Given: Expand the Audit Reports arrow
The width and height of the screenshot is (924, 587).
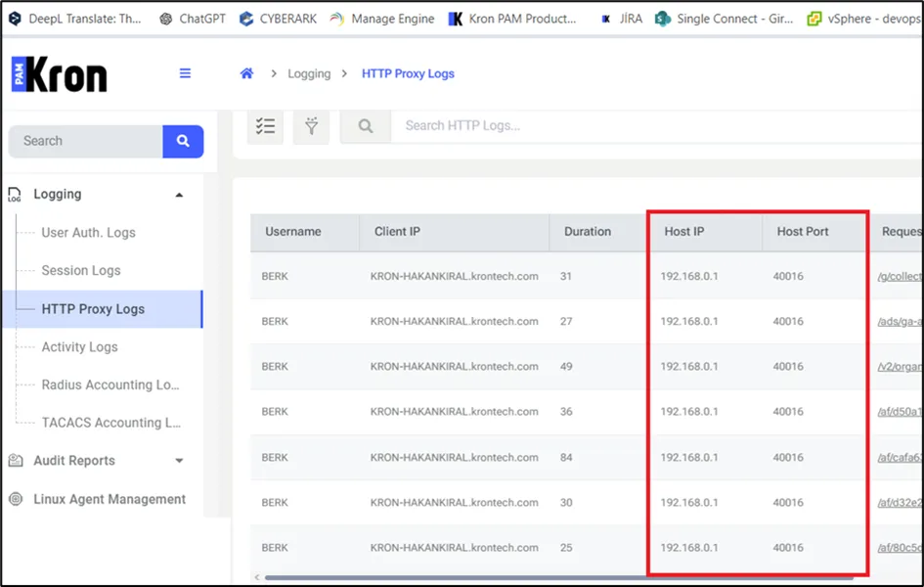Looking at the screenshot, I should pos(179,461).
